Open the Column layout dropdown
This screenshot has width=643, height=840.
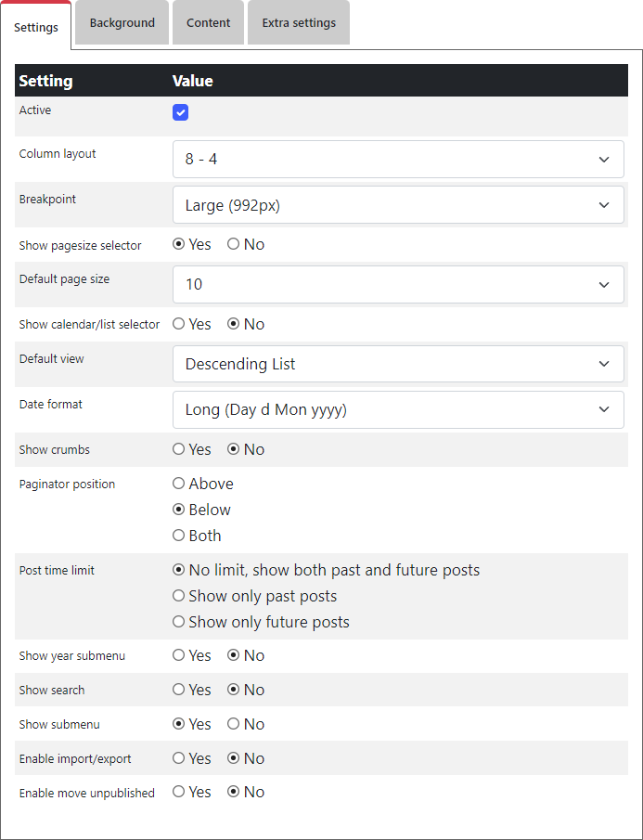pos(398,159)
